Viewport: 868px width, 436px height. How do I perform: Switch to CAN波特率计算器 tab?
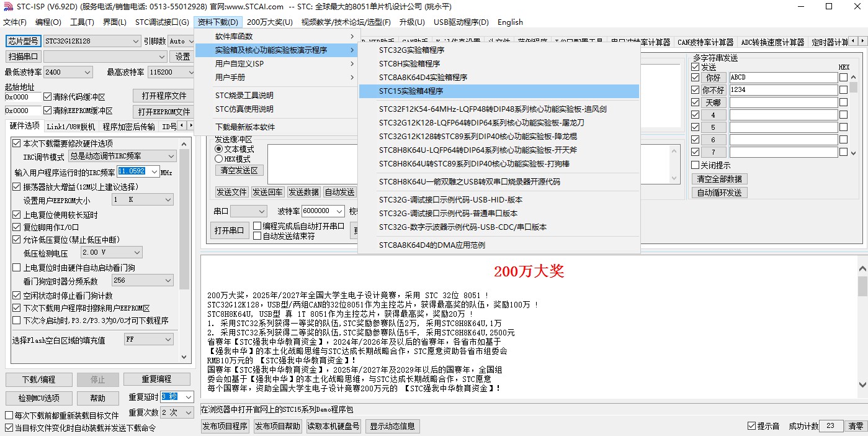[705, 42]
